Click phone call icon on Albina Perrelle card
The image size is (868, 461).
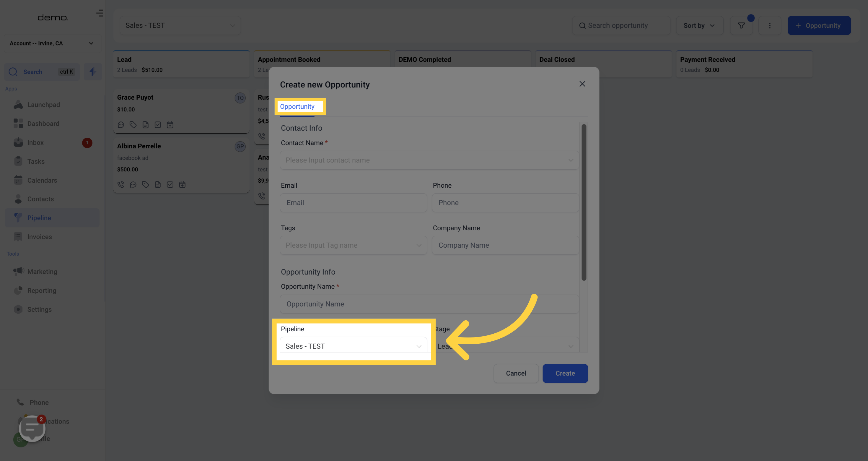point(120,184)
